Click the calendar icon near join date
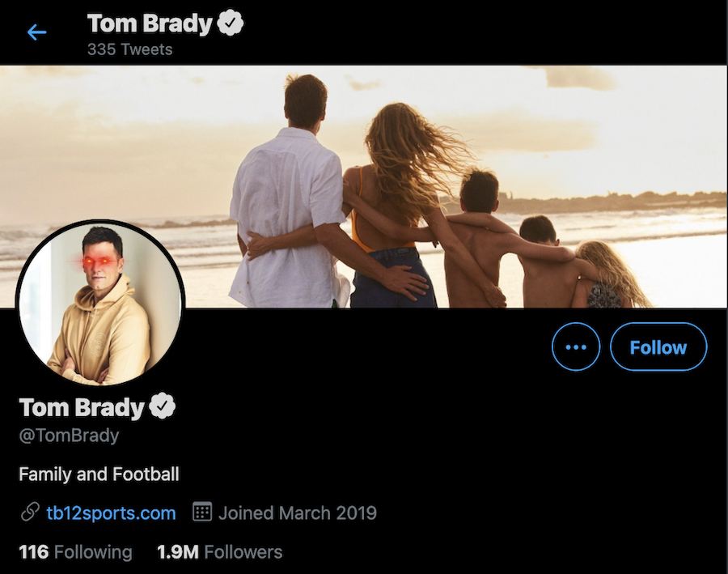The width and height of the screenshot is (728, 574). coord(202,512)
